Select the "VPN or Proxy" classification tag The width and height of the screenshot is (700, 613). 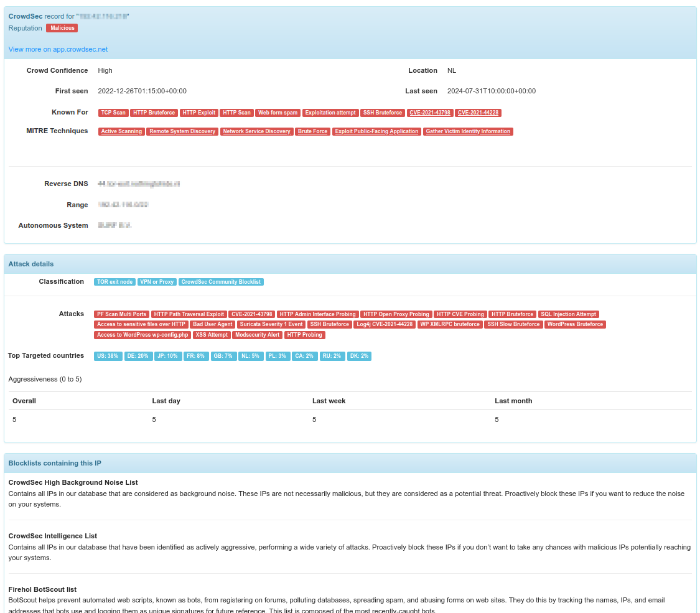(157, 282)
